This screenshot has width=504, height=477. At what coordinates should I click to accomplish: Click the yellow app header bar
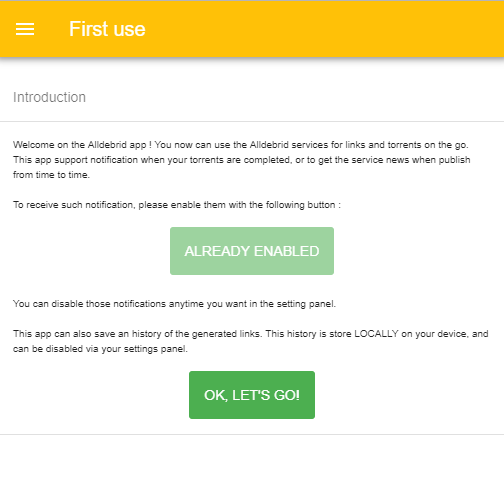click(x=252, y=29)
